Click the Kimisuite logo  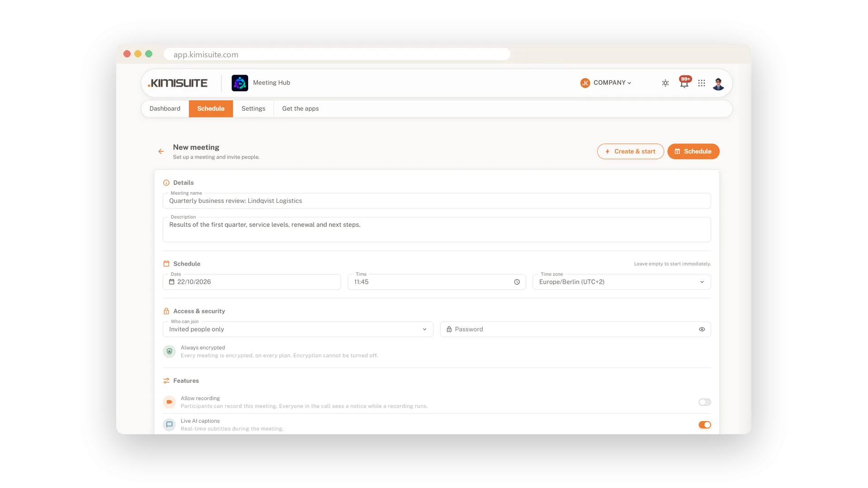click(178, 83)
